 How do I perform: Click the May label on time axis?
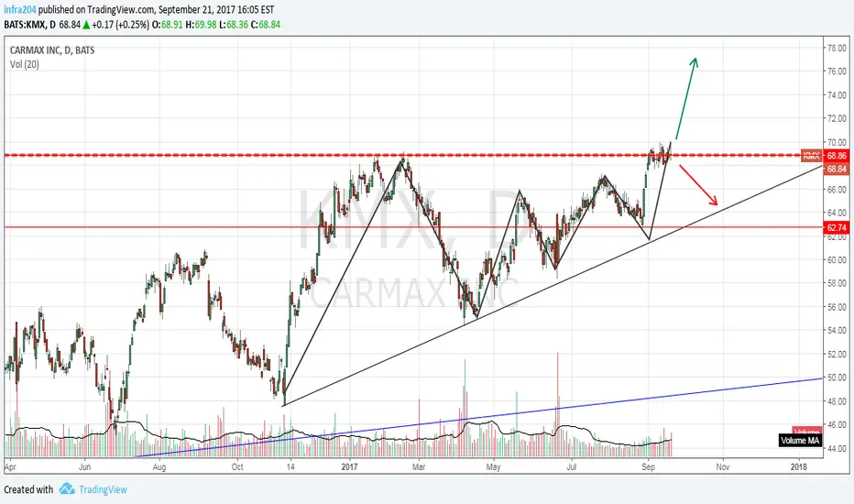click(494, 467)
